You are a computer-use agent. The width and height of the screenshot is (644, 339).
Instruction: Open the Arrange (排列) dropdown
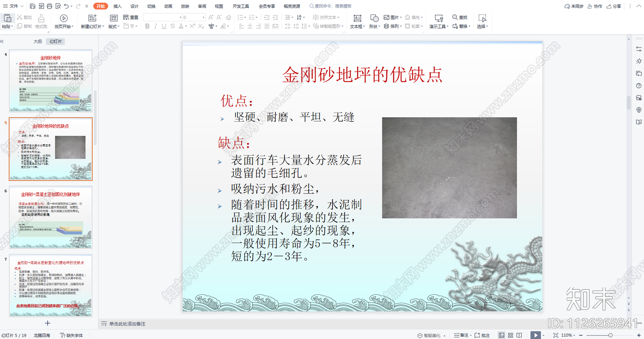tap(393, 26)
